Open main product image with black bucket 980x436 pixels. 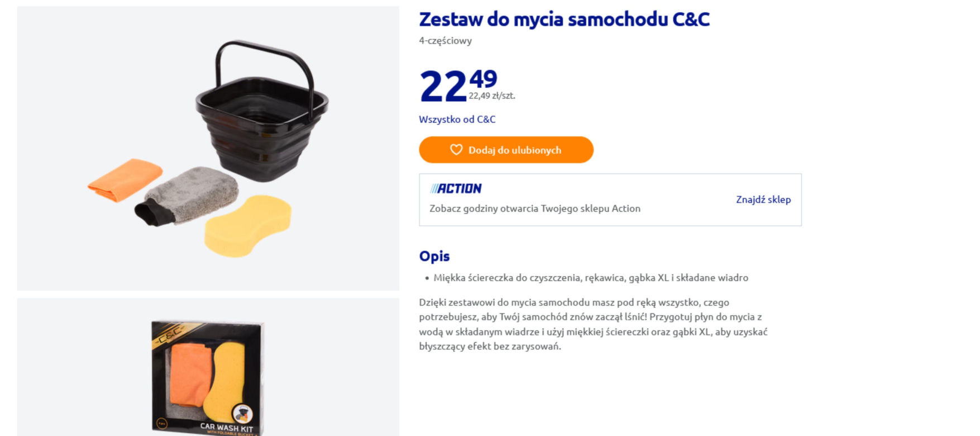(208, 148)
